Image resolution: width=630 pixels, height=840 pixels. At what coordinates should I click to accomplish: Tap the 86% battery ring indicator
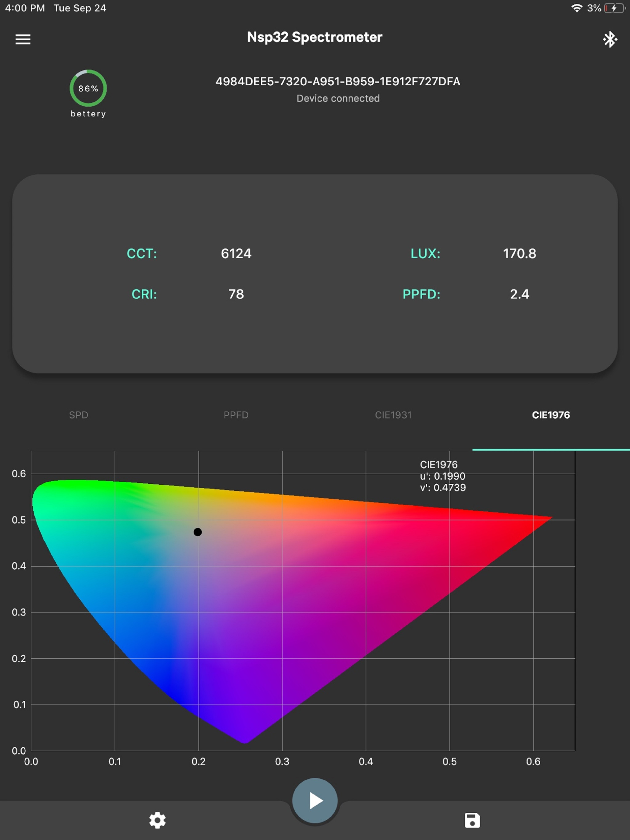click(x=88, y=88)
